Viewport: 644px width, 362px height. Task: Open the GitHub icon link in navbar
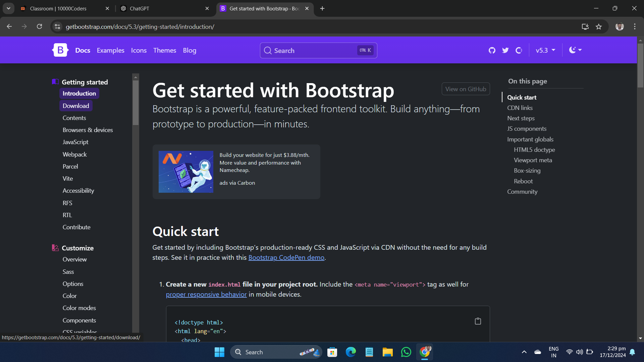(x=492, y=50)
